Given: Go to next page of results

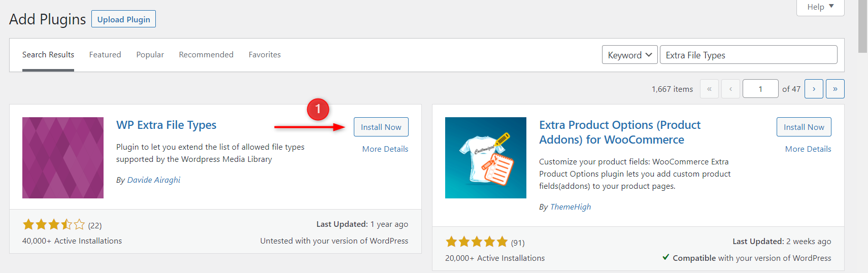Looking at the screenshot, I should pyautogui.click(x=814, y=89).
